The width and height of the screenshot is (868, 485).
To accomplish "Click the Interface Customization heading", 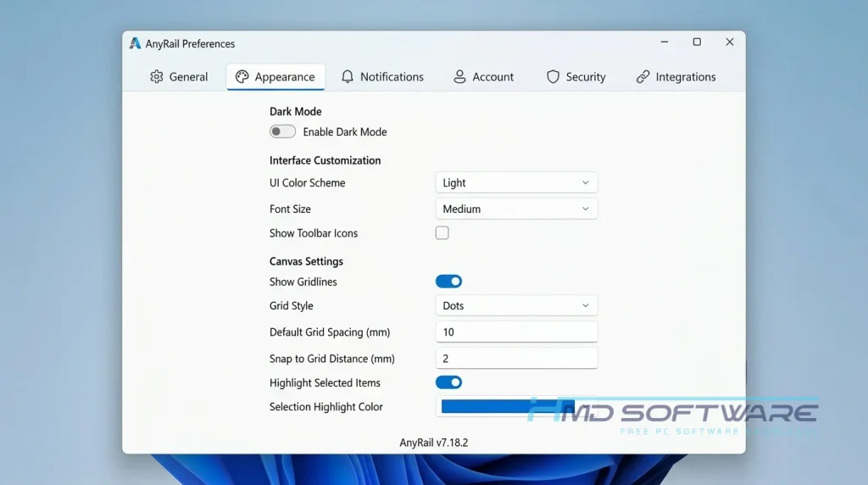I will point(325,160).
